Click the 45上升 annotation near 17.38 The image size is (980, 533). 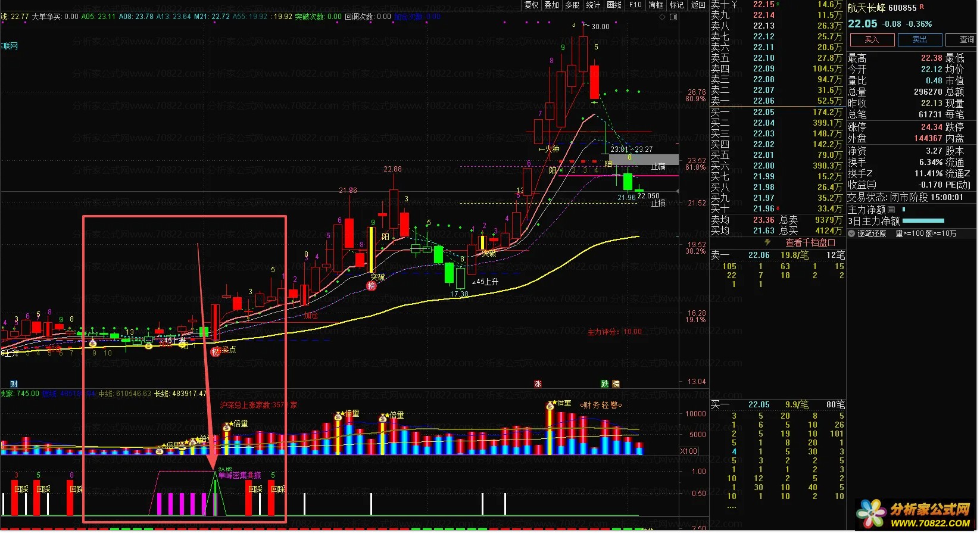point(485,282)
